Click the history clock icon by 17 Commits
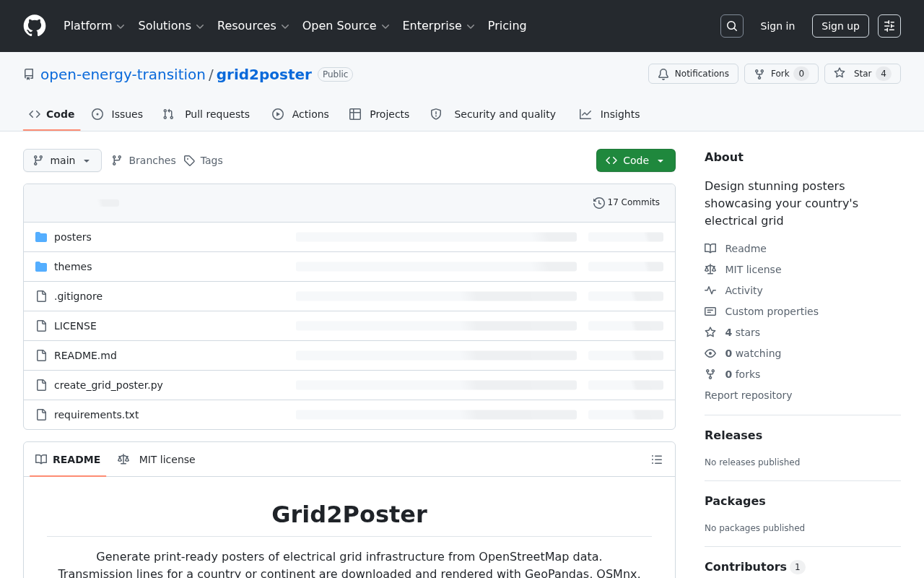 pyautogui.click(x=599, y=203)
